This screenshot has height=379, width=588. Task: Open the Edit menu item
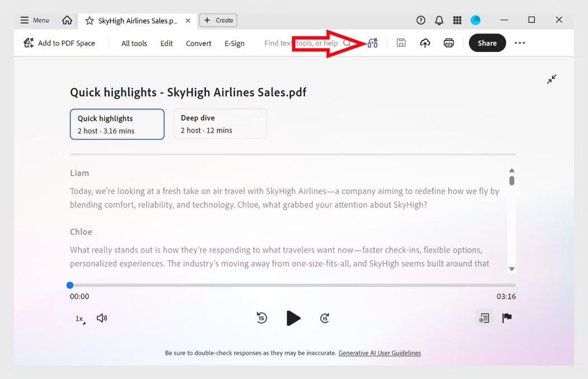coord(167,44)
